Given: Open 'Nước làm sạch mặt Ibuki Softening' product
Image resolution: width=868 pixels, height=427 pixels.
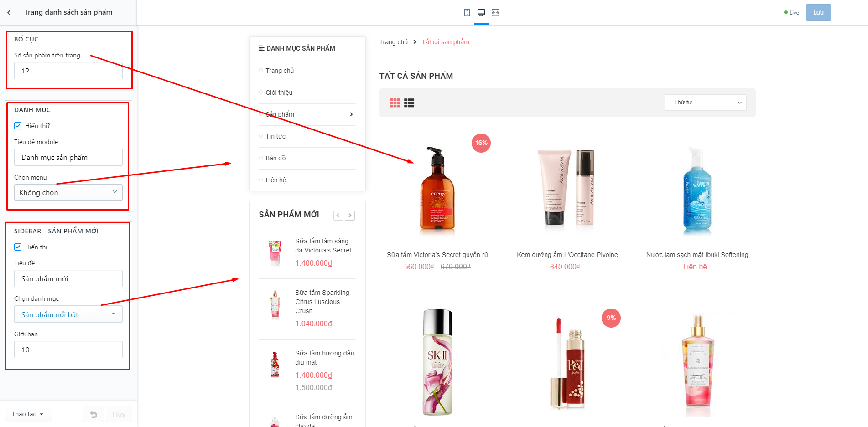Looking at the screenshot, I should (x=697, y=255).
